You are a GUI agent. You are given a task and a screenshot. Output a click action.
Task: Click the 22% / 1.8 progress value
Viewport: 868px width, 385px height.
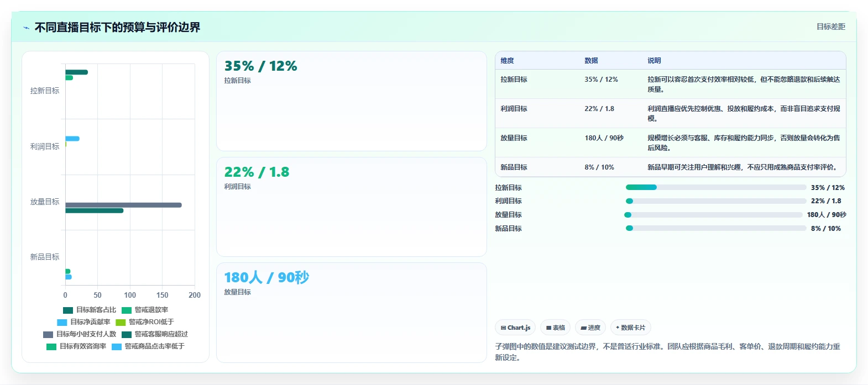(x=826, y=201)
